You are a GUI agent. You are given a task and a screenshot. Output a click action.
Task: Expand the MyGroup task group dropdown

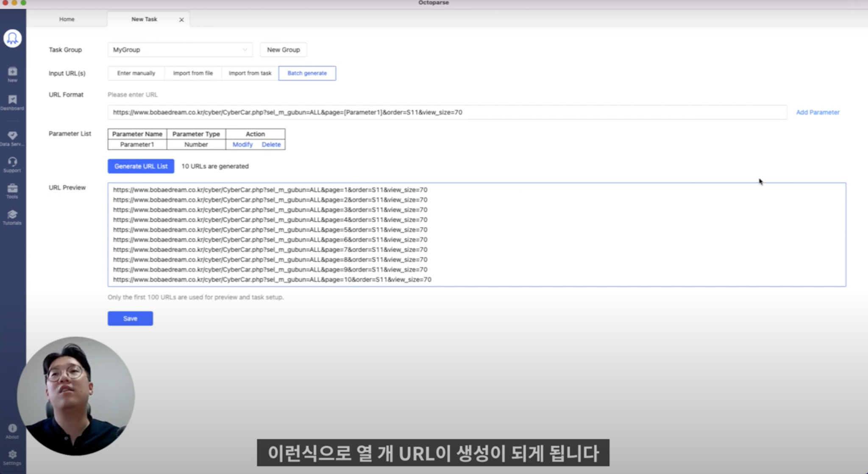pos(180,50)
